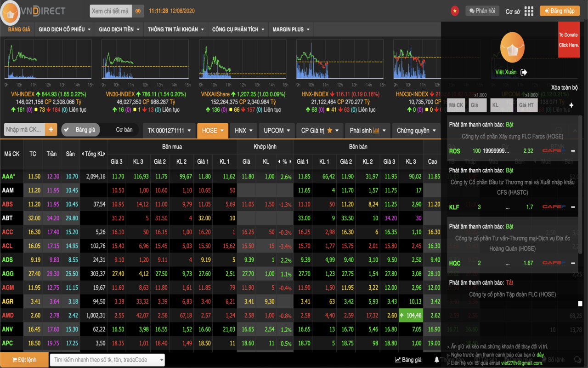588x368 pixels.
Task: Click the logout icon next to Việt Xuân
Action: click(x=524, y=72)
